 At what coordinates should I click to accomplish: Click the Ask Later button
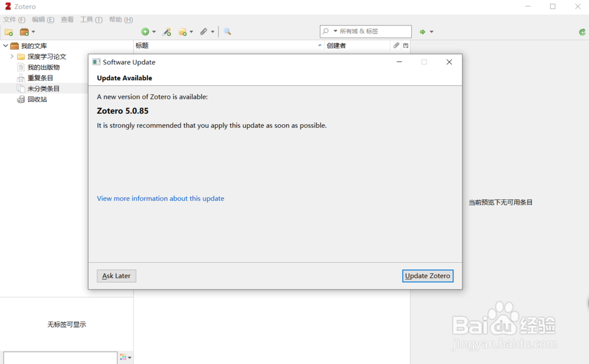pos(117,276)
